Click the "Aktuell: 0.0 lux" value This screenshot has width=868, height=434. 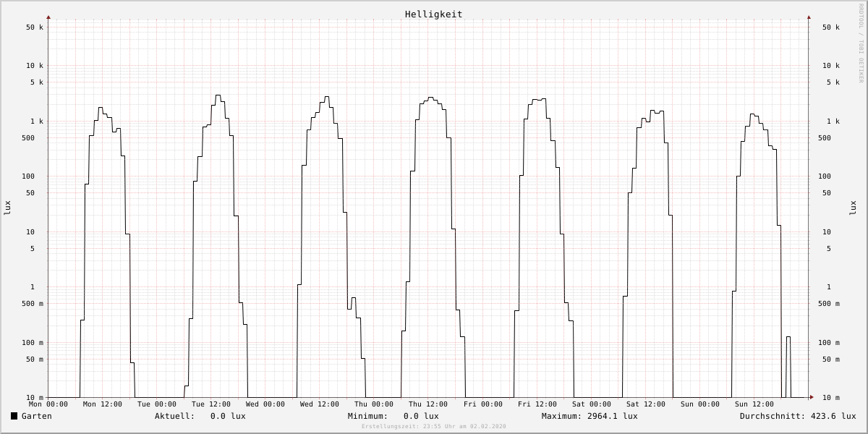tap(200, 416)
